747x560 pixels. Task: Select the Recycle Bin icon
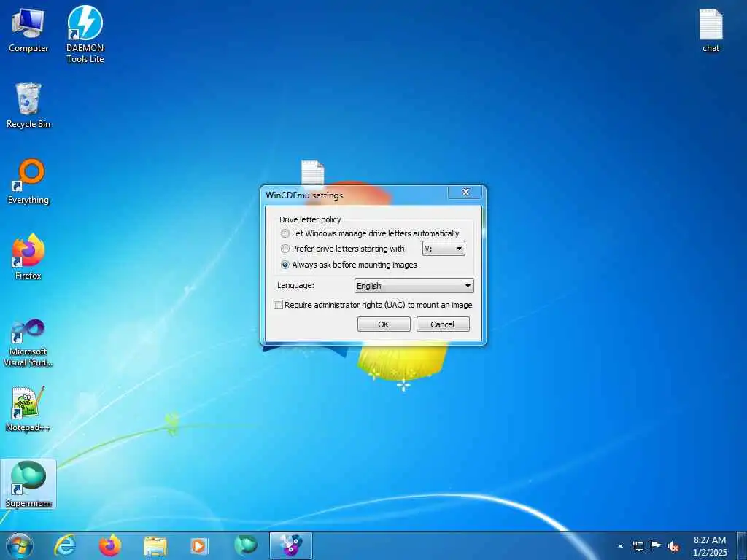coord(28,105)
